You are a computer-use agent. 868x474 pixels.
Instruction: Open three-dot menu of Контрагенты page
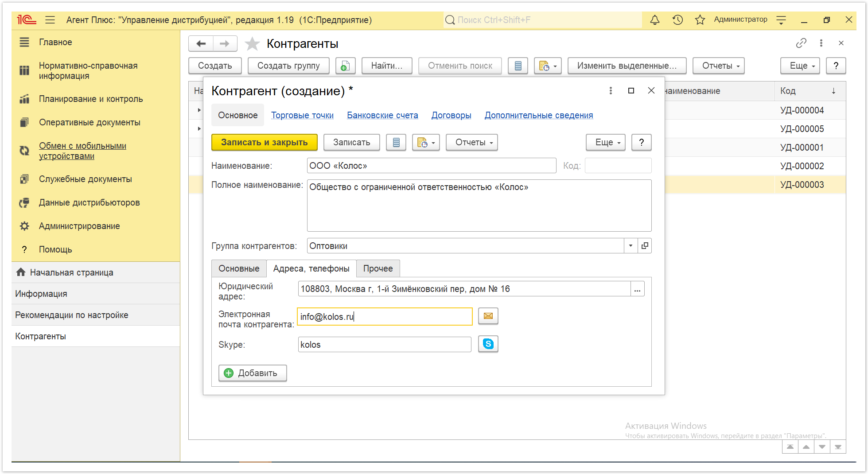tap(821, 43)
